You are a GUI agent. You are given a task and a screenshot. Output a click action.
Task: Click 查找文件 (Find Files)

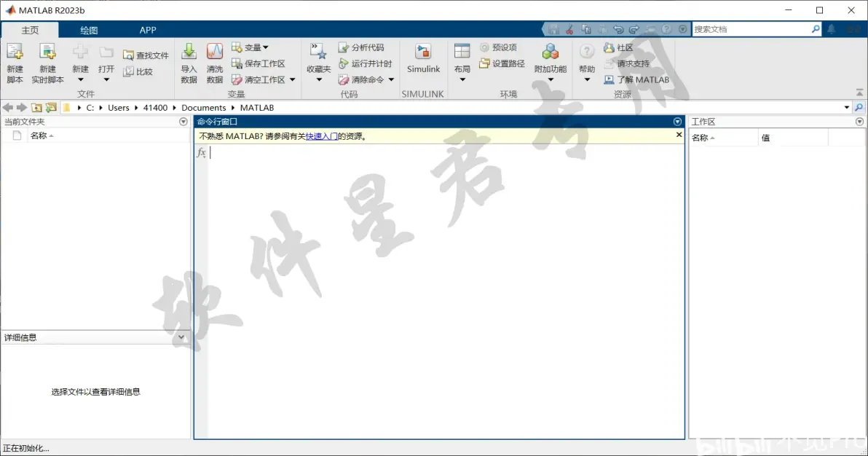click(x=146, y=55)
